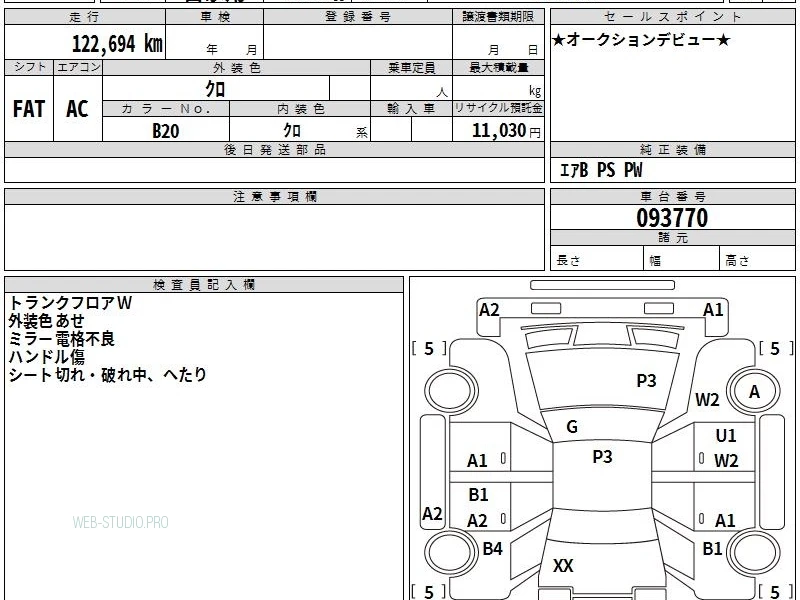Viewport: 800px width, 600px height.
Task: Select the 11,030円 recycle deposit amount
Action: point(506,131)
